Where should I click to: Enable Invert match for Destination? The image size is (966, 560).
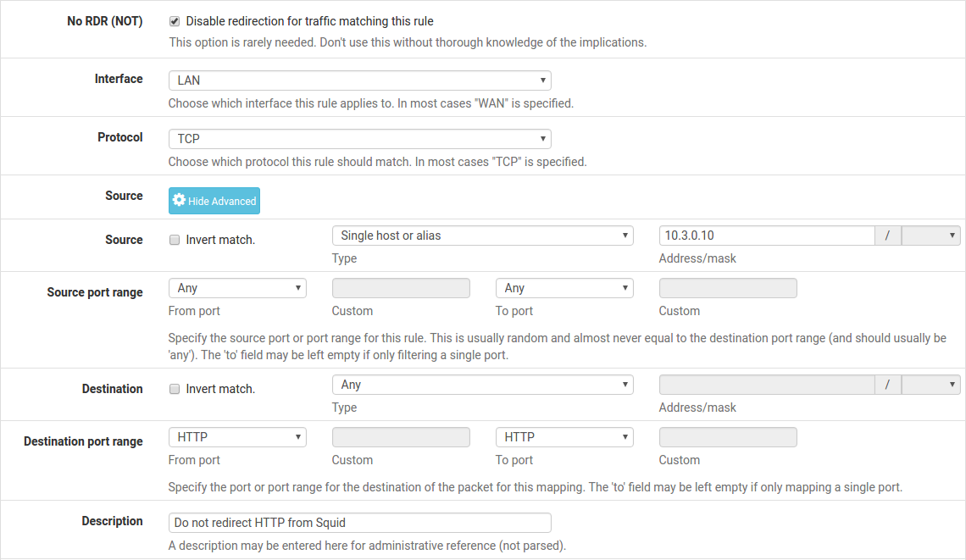pos(175,389)
